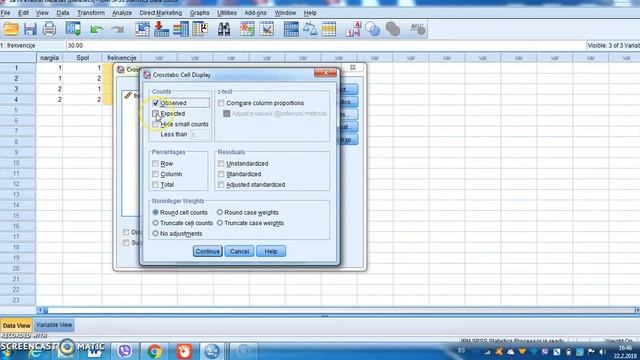Check the Expected counts checkbox

pos(156,113)
